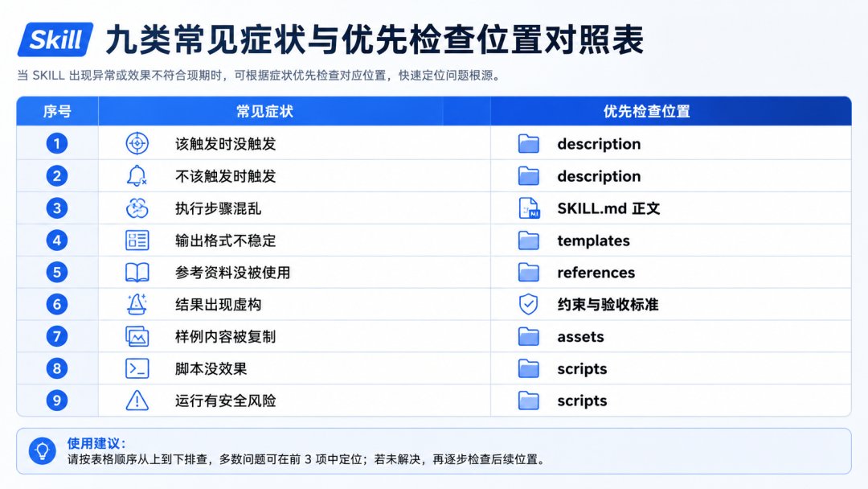
Task: Click the number 9 circle badge
Action: [x=56, y=401]
